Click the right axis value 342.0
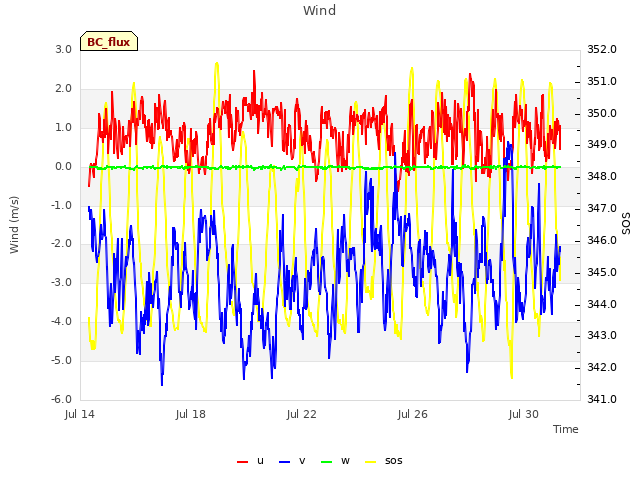This screenshot has height=480, width=640. click(x=602, y=367)
